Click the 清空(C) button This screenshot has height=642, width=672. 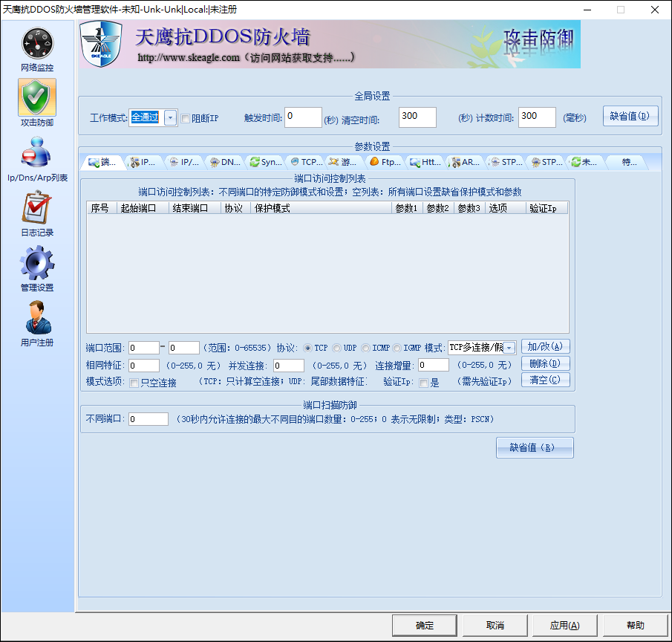(x=546, y=380)
